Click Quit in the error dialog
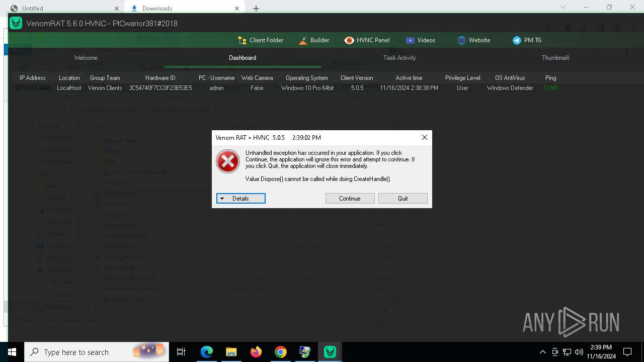The image size is (644, 362). (x=403, y=199)
